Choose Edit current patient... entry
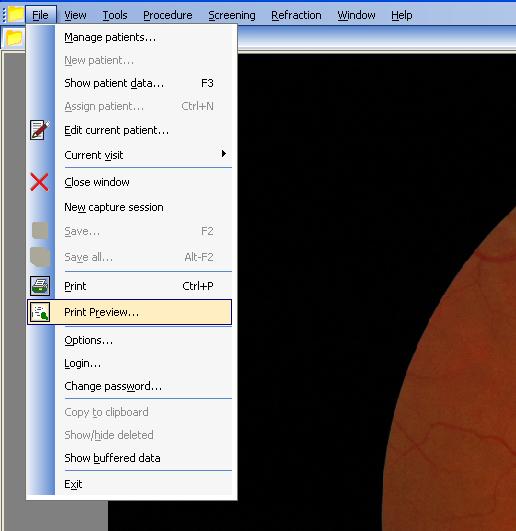This screenshot has width=516, height=531. 129,130
